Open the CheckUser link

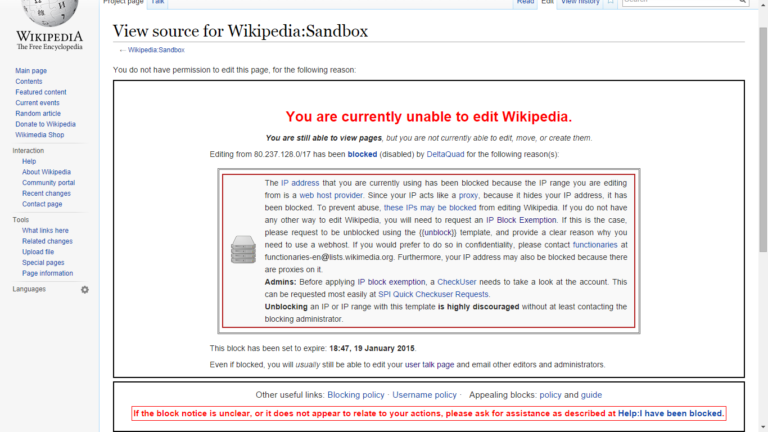(x=456, y=282)
